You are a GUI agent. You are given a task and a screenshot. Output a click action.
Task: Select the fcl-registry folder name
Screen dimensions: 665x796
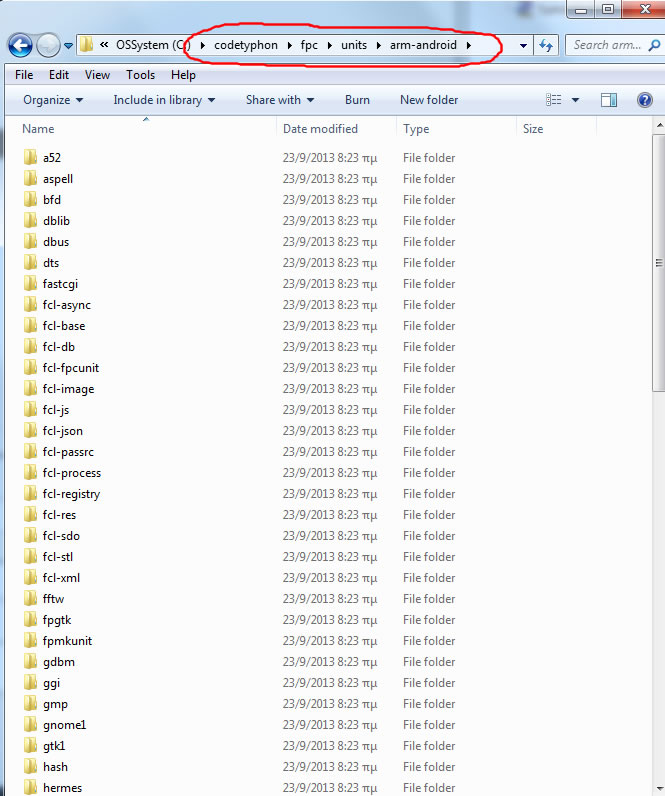[x=71, y=494]
